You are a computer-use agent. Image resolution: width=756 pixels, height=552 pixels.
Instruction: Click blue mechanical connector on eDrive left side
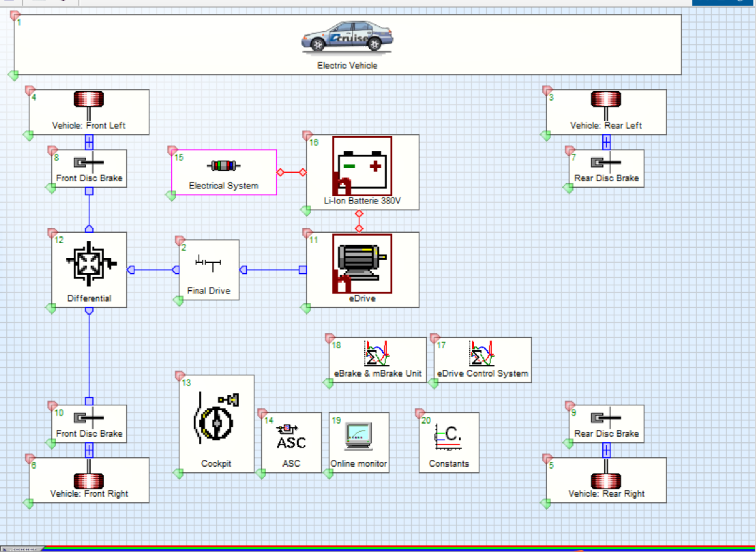pyautogui.click(x=303, y=270)
